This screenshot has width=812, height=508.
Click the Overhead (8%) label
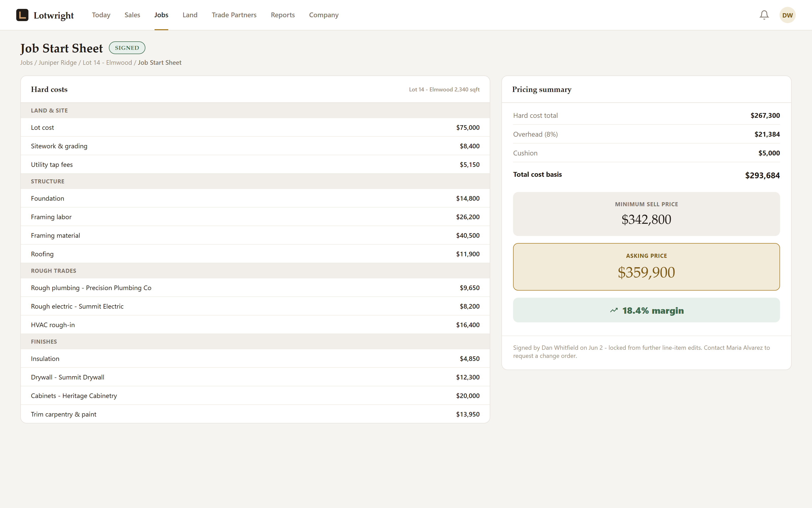(535, 134)
